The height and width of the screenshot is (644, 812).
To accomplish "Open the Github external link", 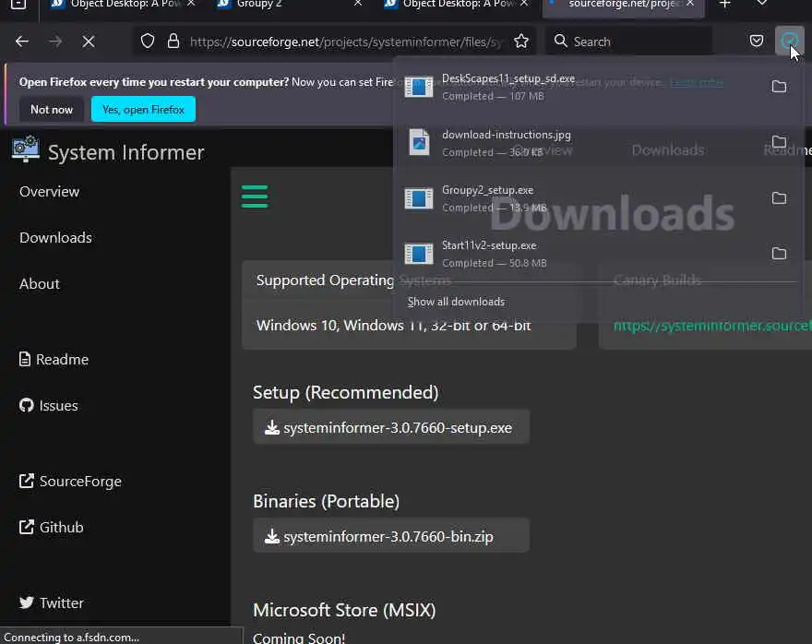I will click(x=52, y=528).
